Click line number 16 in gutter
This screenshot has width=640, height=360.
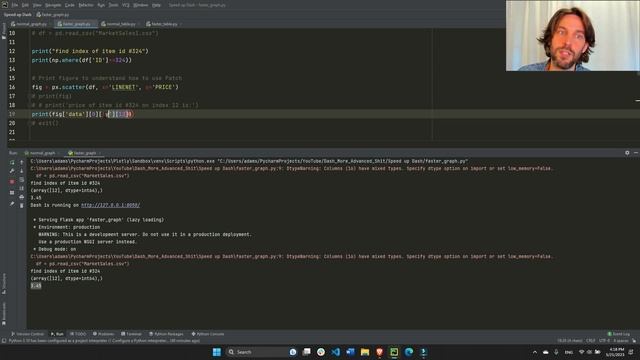click(12, 87)
